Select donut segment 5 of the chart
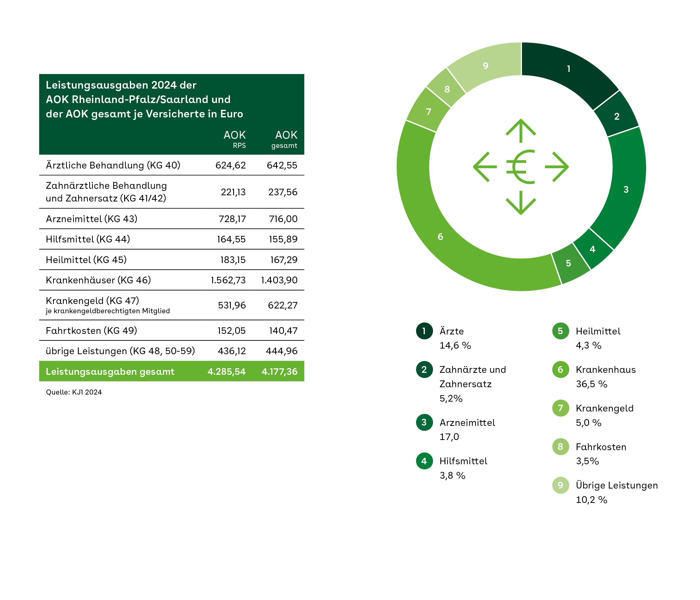 568,263
